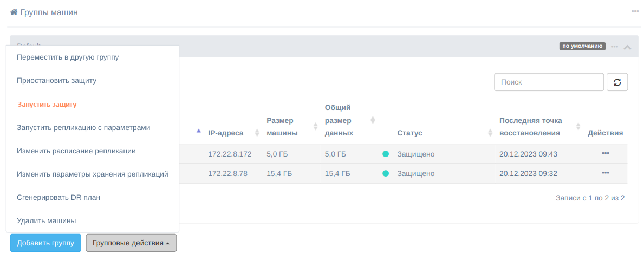Click the refresh table icon button

pos(617,82)
